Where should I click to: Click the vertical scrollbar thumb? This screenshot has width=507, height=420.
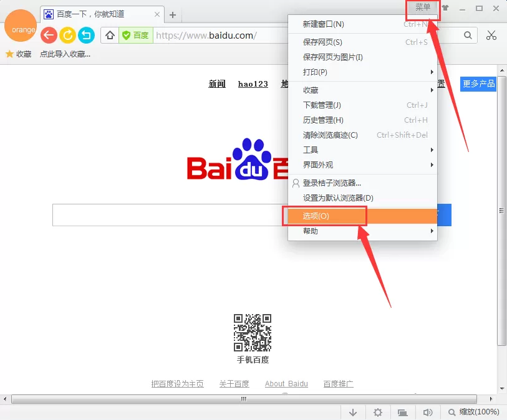pyautogui.click(x=501, y=211)
